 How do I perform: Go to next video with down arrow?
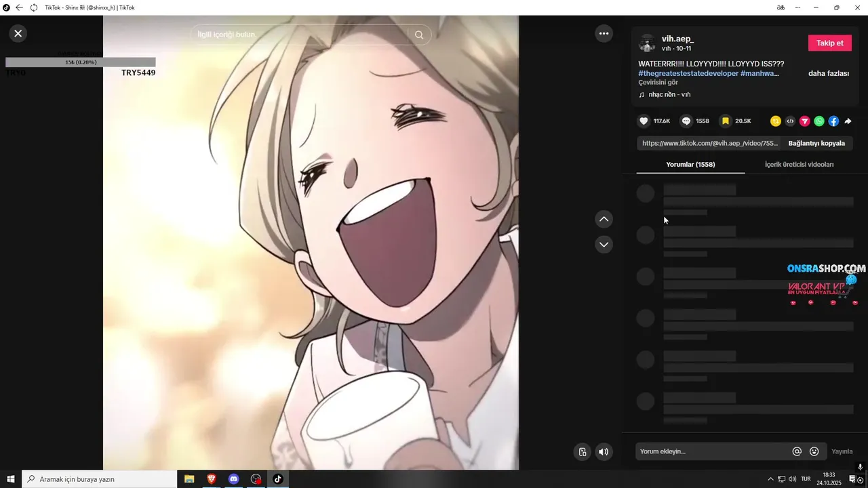point(604,244)
